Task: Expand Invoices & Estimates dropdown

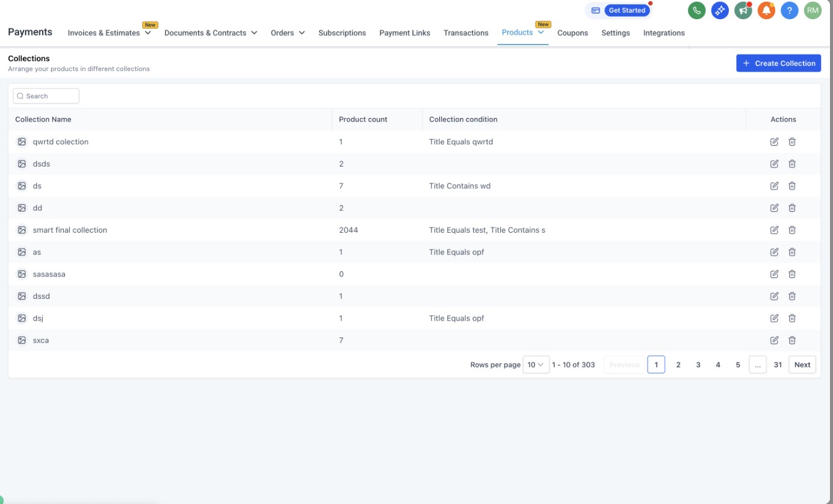Action: point(148,33)
